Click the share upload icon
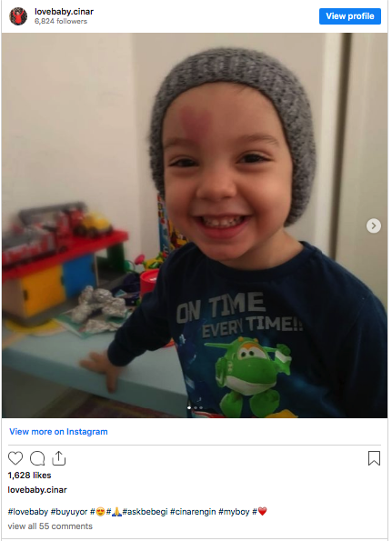 click(58, 458)
